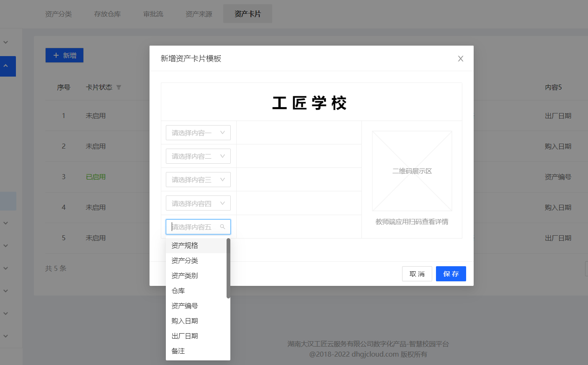
Task: Click the scrollbar of the dropdown option list
Action: [x=228, y=268]
